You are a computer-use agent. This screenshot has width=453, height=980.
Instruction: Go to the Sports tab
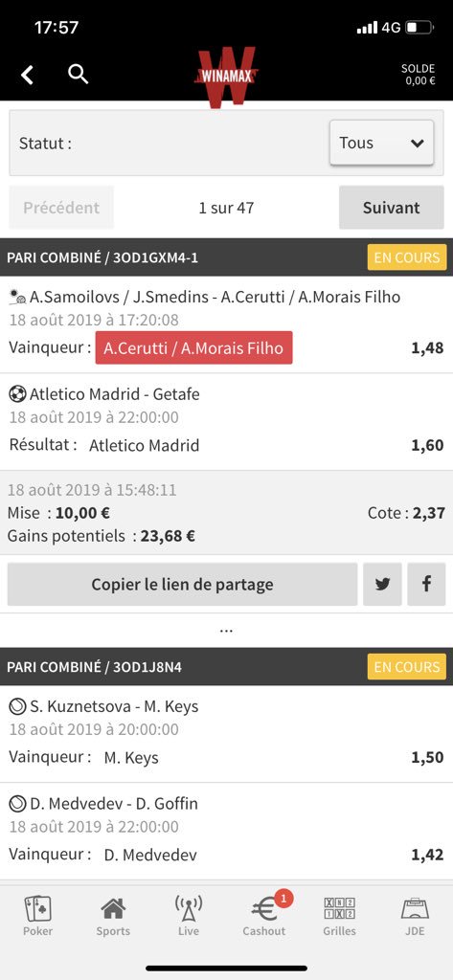(x=113, y=915)
